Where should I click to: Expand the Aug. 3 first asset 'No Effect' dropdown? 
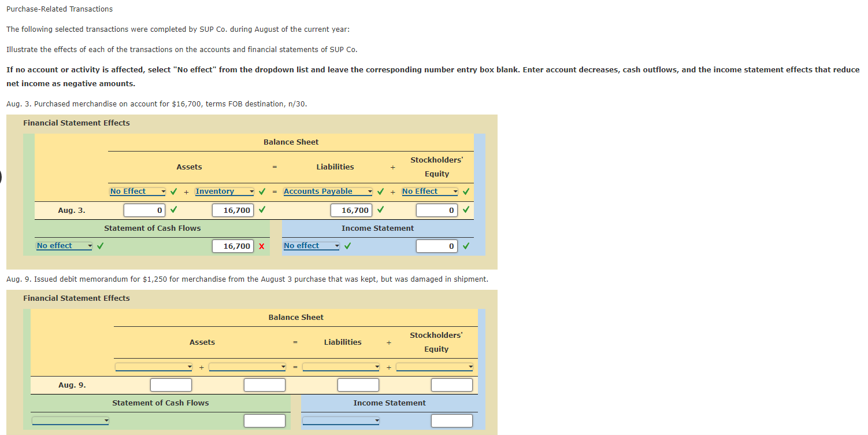138,191
